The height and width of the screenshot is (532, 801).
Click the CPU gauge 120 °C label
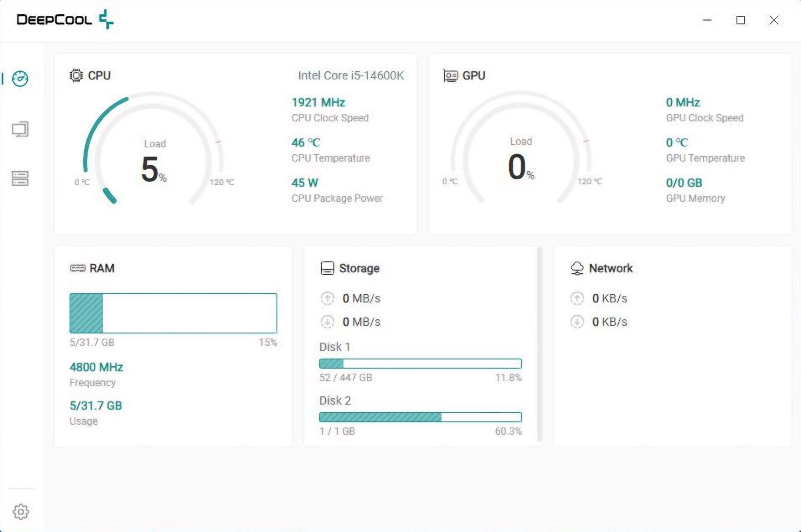222,182
